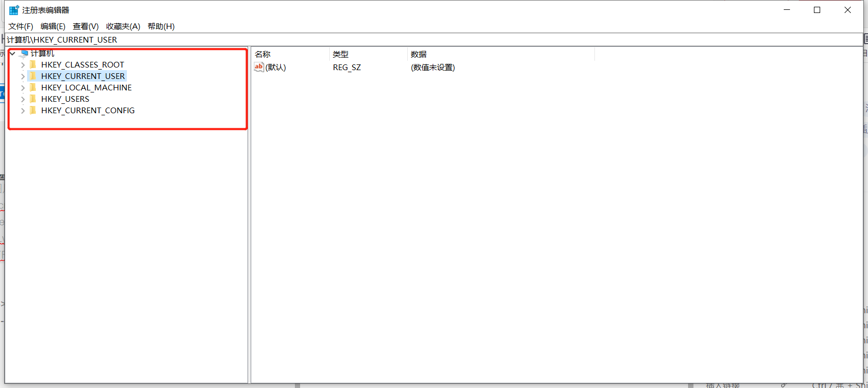Screen dimensions: 868x388
Task: Click the 类型 column header
Action: coord(368,54)
